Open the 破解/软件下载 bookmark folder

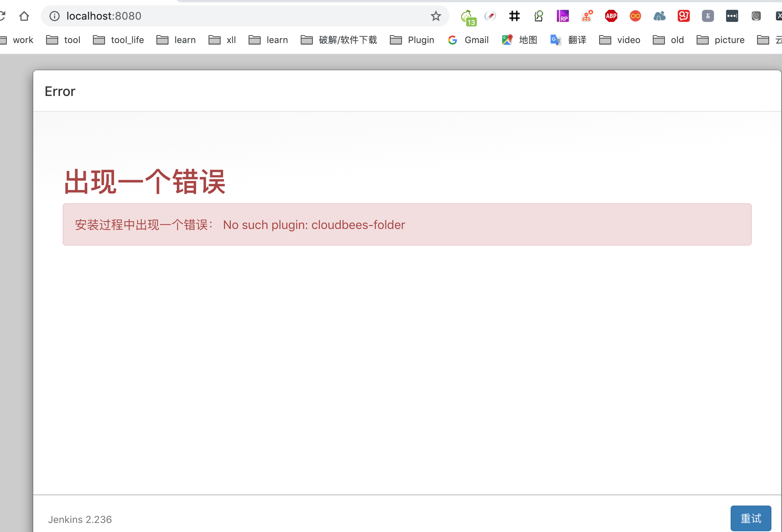point(339,40)
